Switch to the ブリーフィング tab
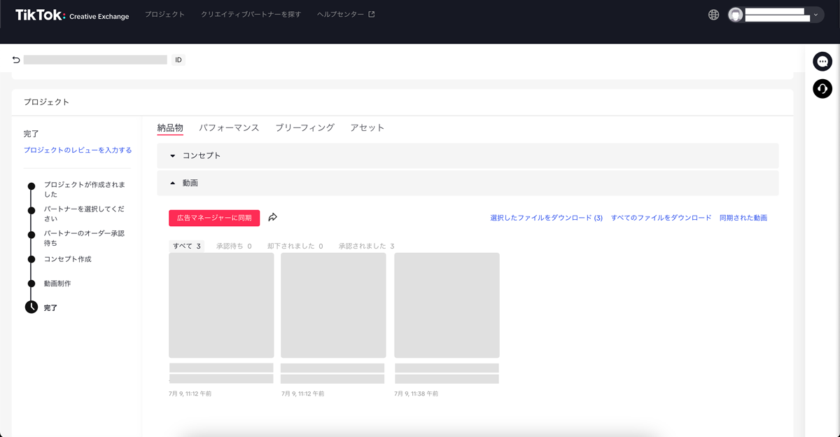Screen dimensions: 840x437 click(304, 128)
